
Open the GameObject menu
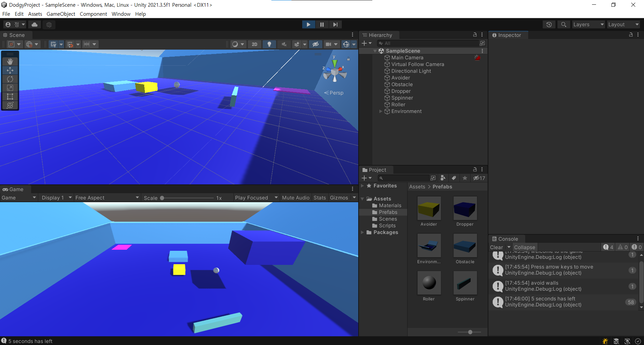[x=61, y=14]
